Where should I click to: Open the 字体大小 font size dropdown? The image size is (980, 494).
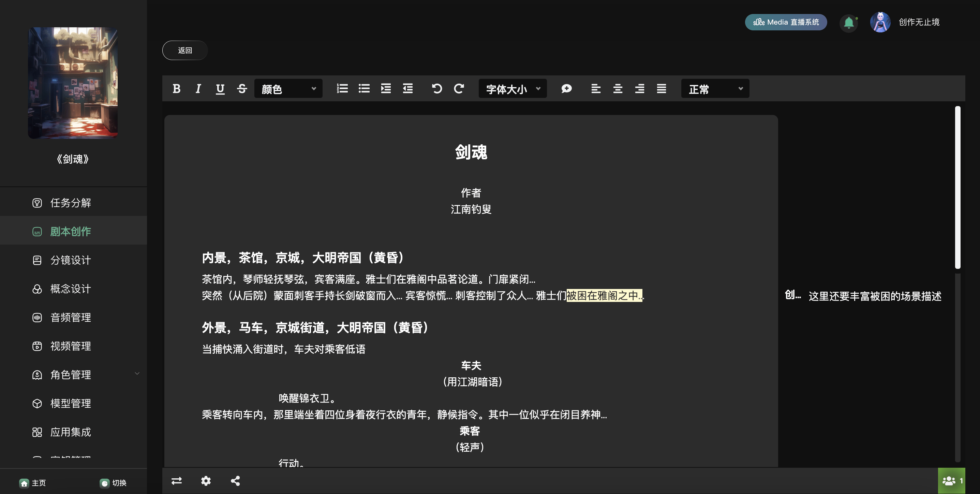click(513, 89)
